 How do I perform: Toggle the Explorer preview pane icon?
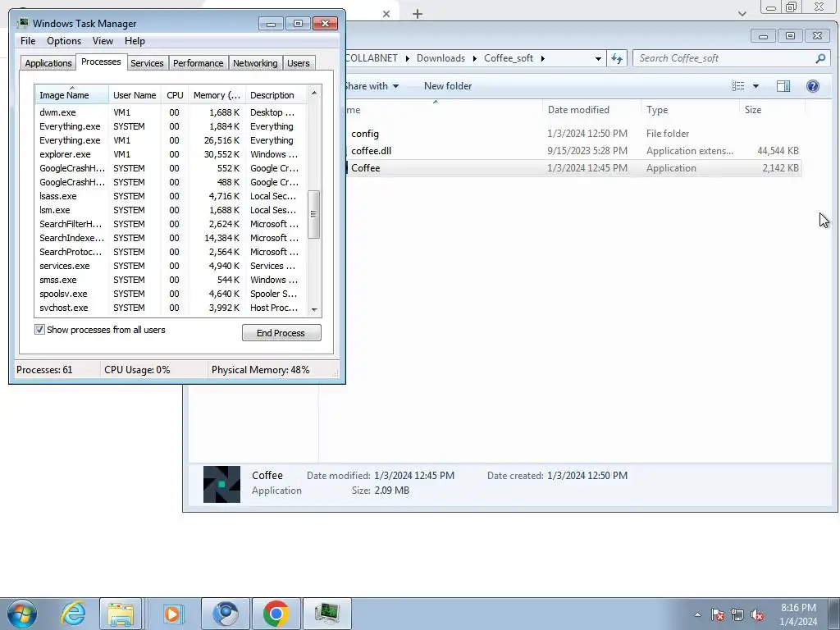[783, 86]
